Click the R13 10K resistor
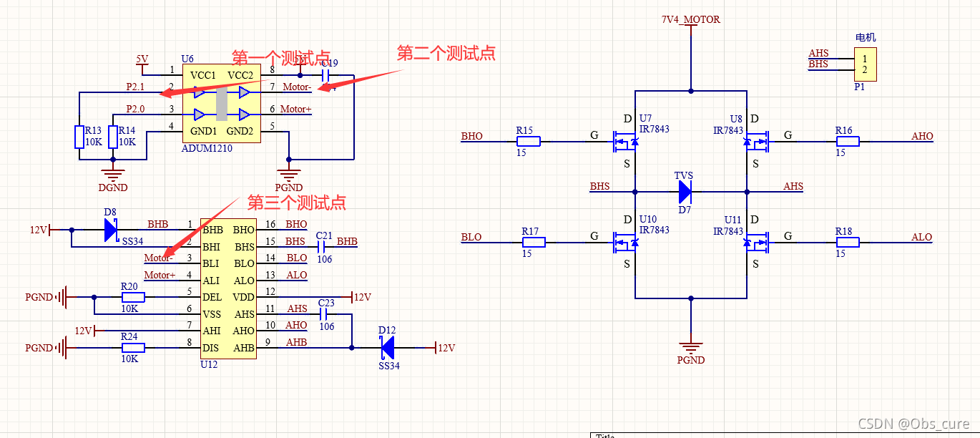This screenshot has height=438, width=980. [x=79, y=137]
